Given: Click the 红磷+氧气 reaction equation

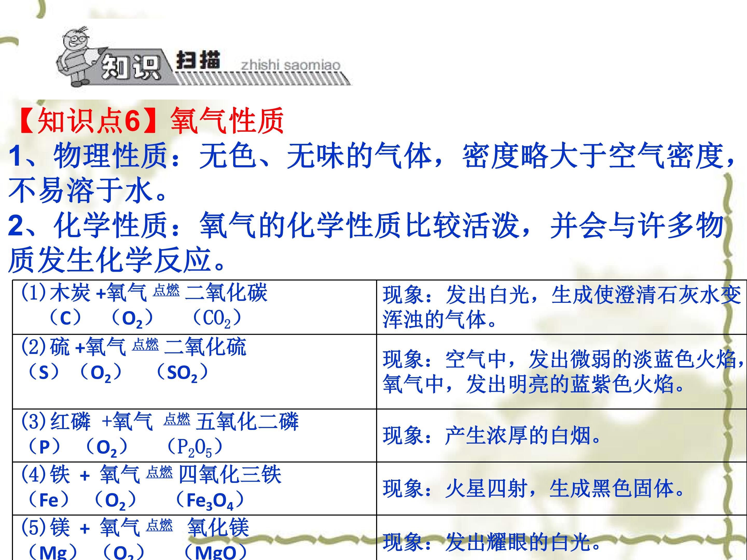Looking at the screenshot, I should pos(160,422).
